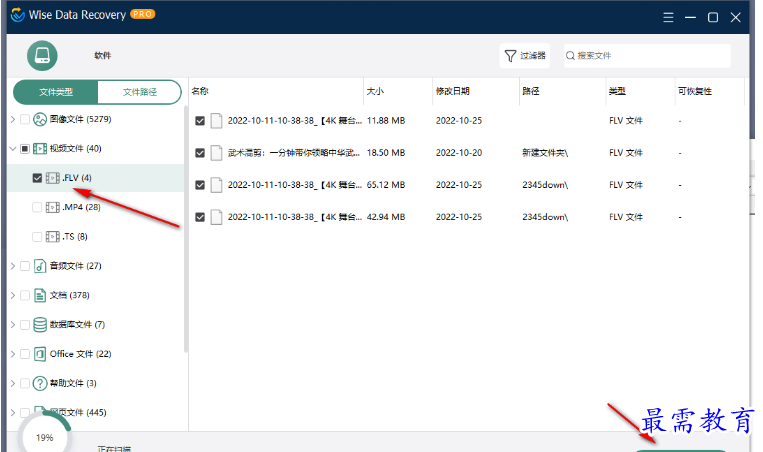Screen dimensions: 763x452
Task: Click the .MP4 (28) tree label
Action: (81, 207)
